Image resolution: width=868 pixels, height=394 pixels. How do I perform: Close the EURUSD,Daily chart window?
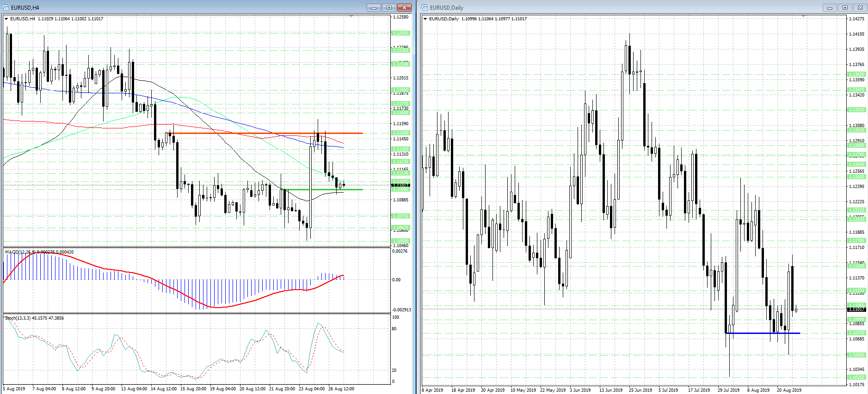[x=860, y=7]
